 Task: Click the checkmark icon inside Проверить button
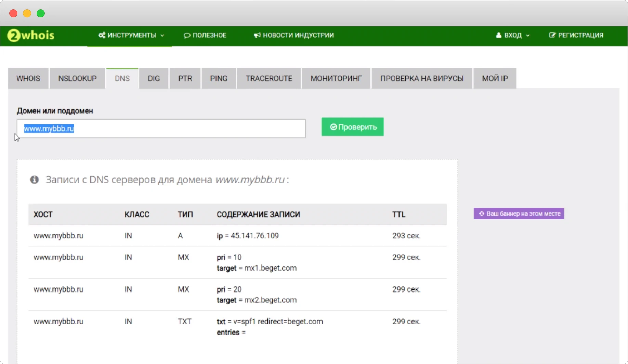tap(333, 127)
